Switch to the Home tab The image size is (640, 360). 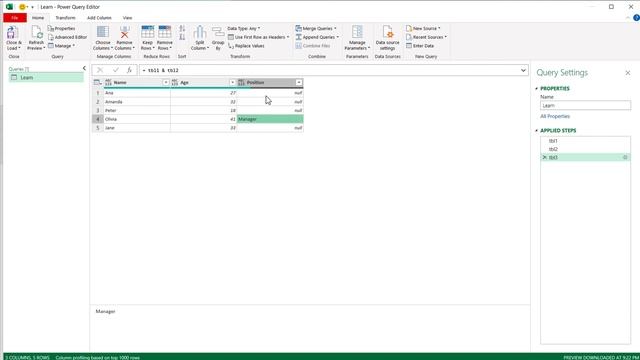tap(38, 18)
